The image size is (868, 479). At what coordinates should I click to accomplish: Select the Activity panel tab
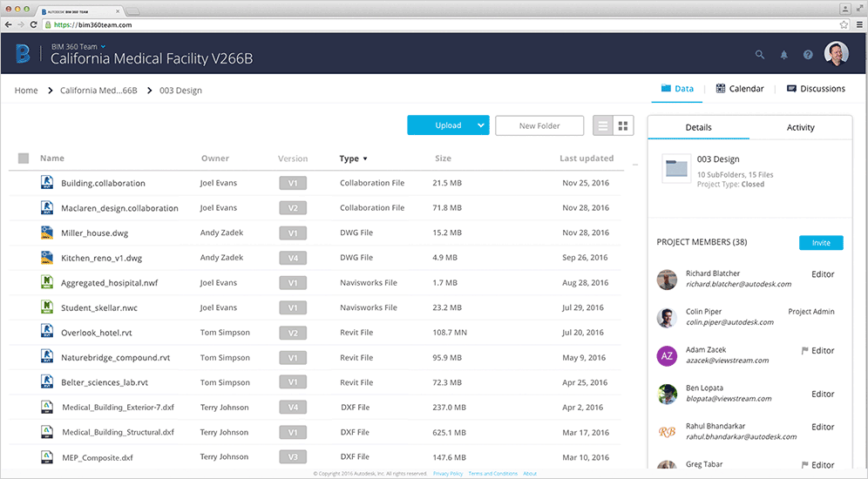(801, 127)
